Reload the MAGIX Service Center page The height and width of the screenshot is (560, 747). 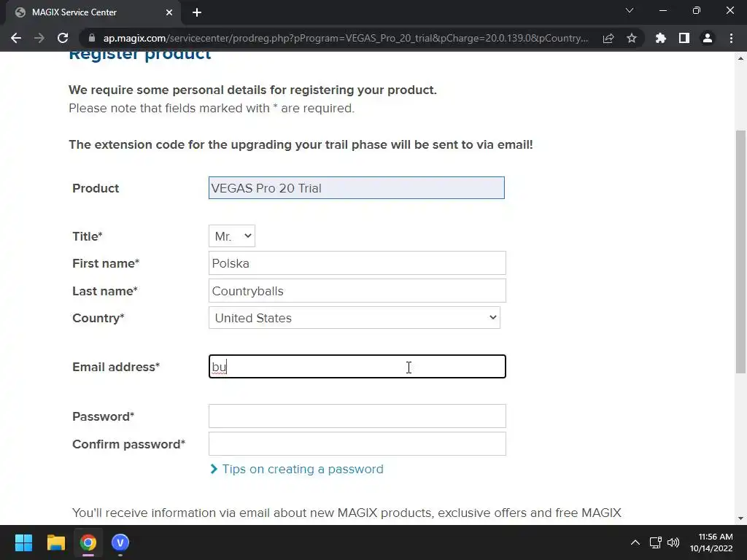(x=63, y=38)
